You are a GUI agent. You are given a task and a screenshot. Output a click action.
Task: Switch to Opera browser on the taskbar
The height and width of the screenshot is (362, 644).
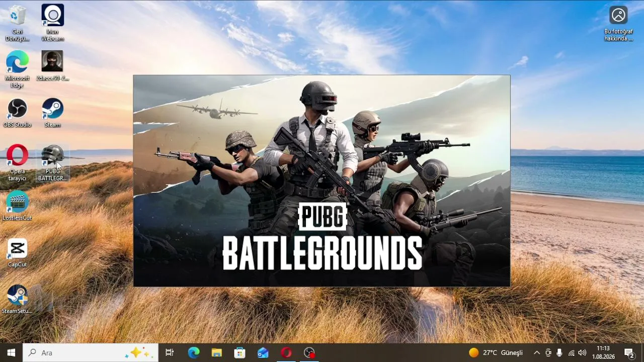(286, 352)
